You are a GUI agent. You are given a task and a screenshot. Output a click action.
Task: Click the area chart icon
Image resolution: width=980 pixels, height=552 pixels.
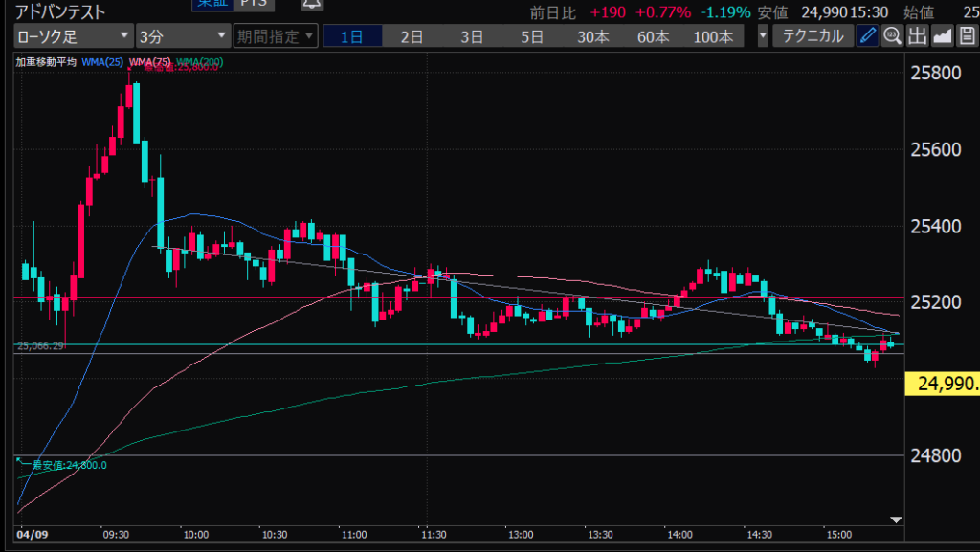pos(942,37)
